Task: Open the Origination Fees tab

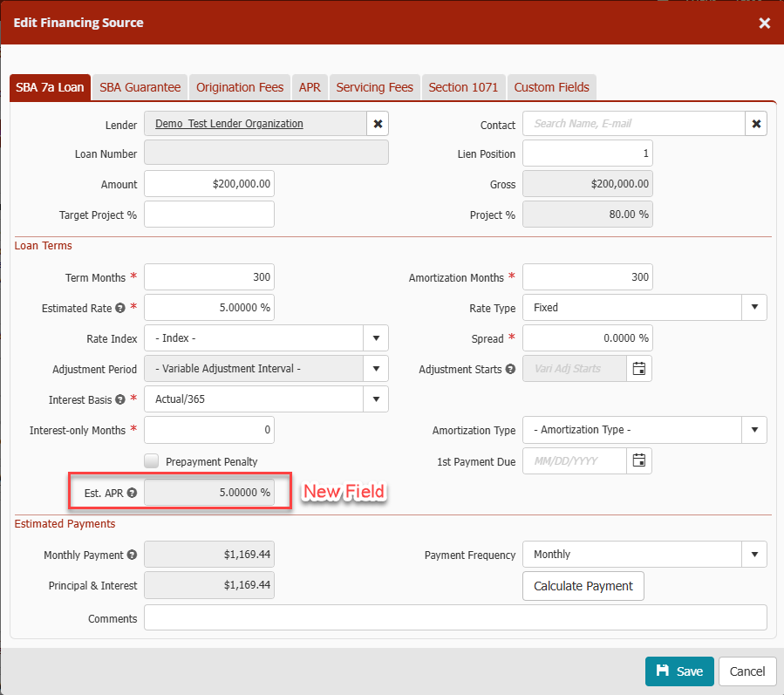Action: [x=240, y=87]
